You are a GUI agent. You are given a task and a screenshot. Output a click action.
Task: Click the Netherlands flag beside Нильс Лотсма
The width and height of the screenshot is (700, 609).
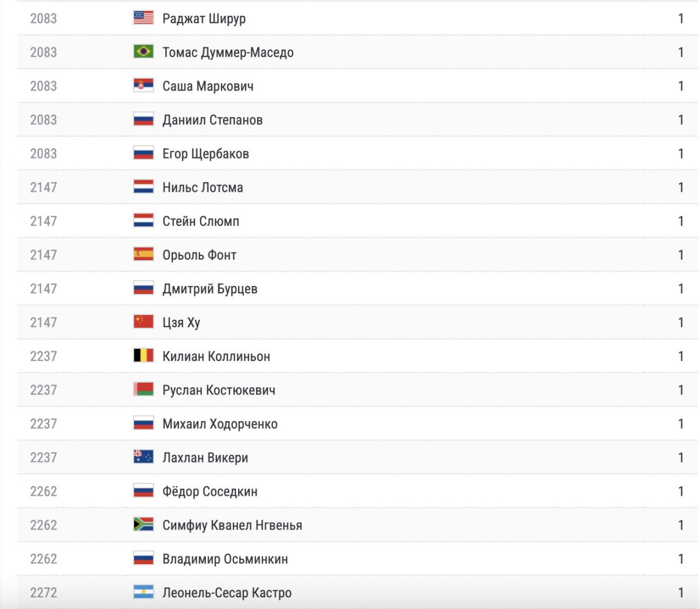pos(143,187)
